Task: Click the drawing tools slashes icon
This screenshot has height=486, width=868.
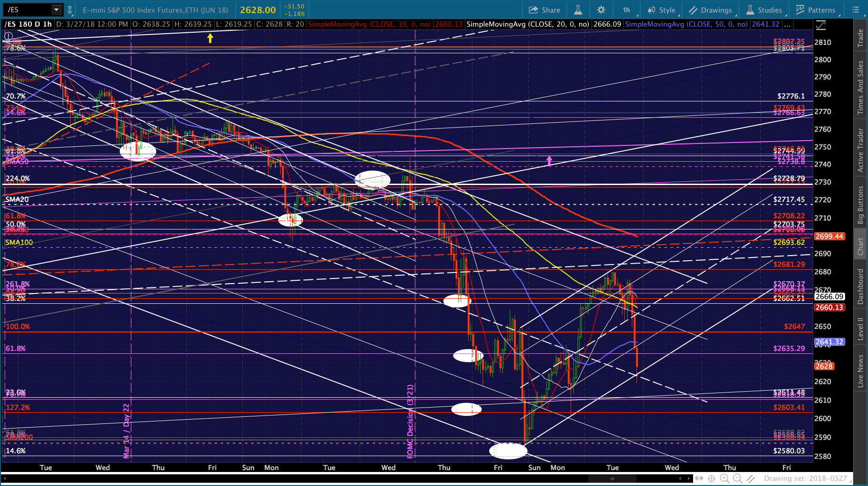Action: pyautogui.click(x=751, y=479)
